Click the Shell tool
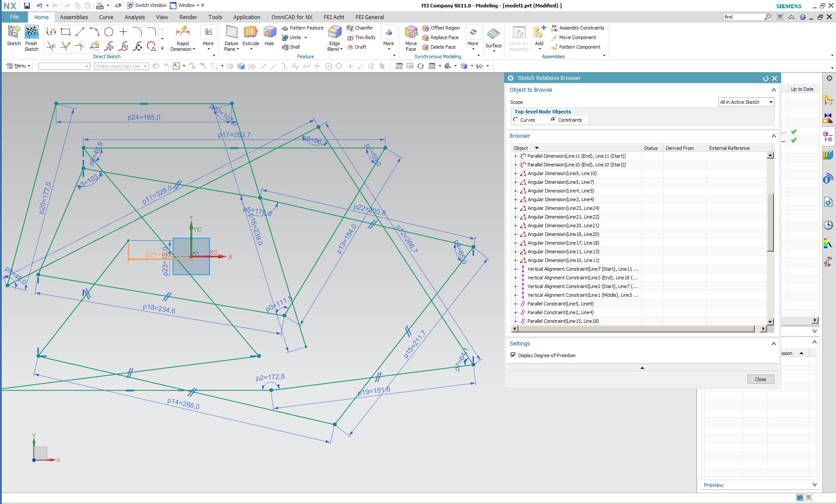This screenshot has height=504, width=836. 291,47
